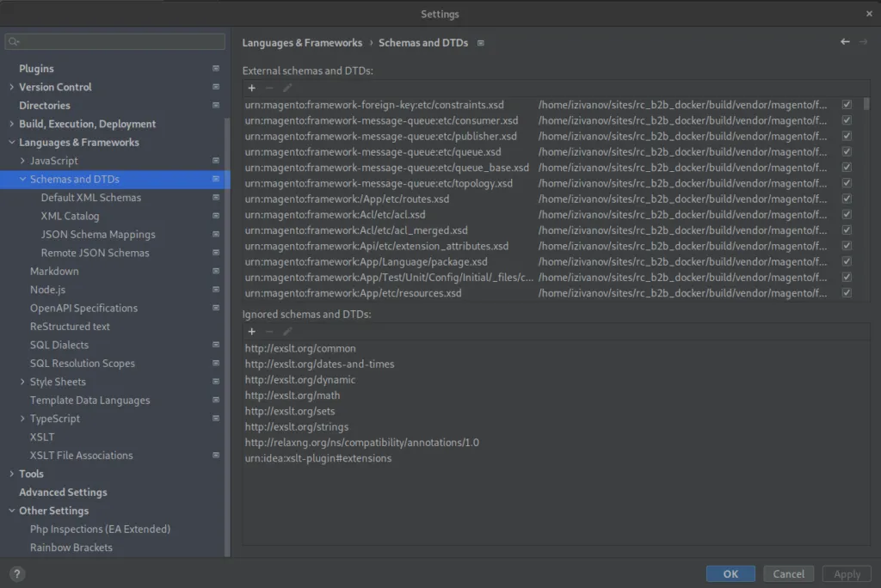Open the help question mark button
The height and width of the screenshot is (588, 881).
pyautogui.click(x=17, y=573)
